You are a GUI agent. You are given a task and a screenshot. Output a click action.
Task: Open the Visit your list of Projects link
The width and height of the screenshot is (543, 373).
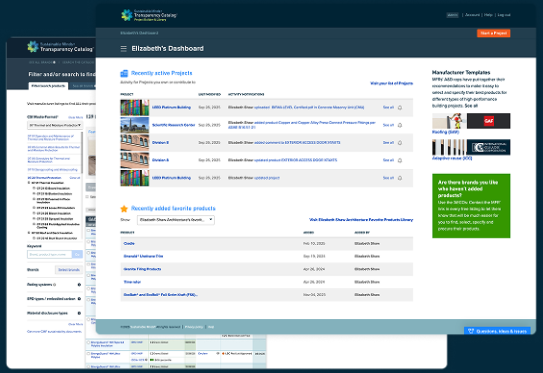click(x=391, y=83)
